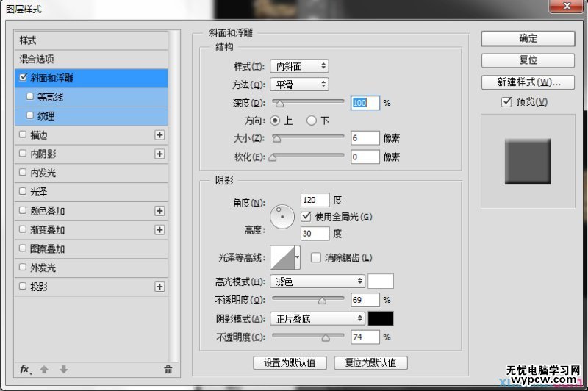Click the 复位 button
This screenshot has width=588, height=391.
(528, 60)
